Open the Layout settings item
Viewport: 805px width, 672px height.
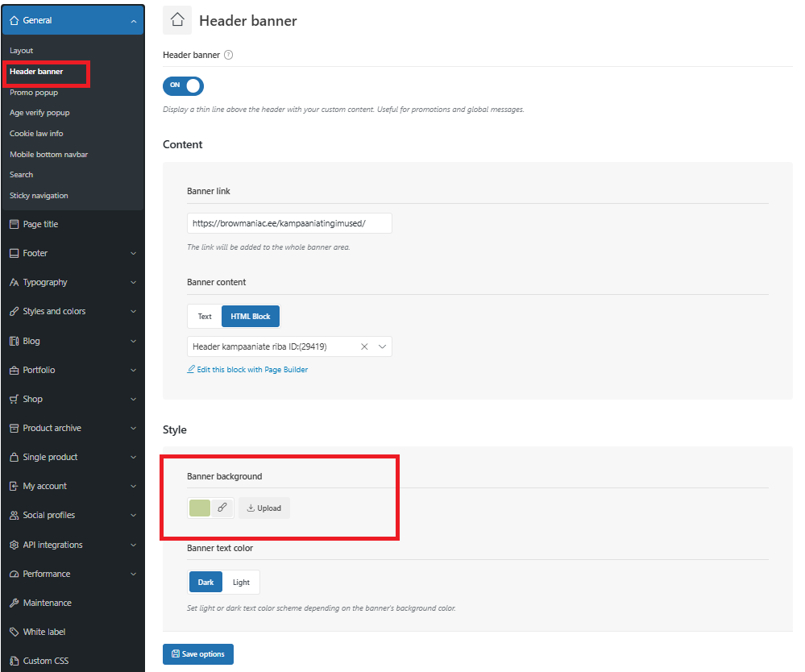(21, 50)
